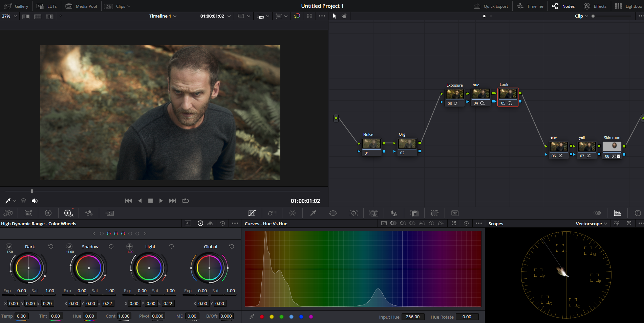Turn off the Light zone wheel
644x323 pixels.
pos(129,247)
